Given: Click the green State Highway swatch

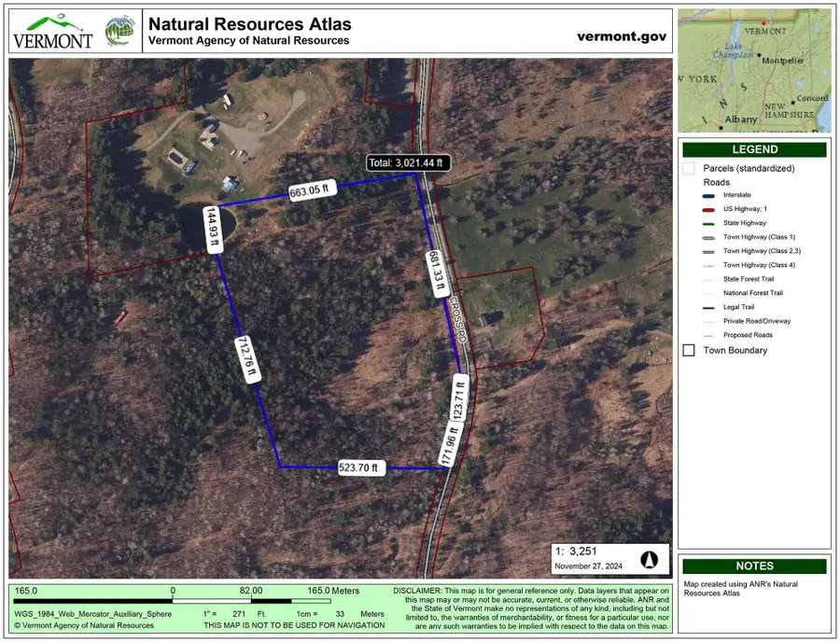Looking at the screenshot, I should (708, 223).
